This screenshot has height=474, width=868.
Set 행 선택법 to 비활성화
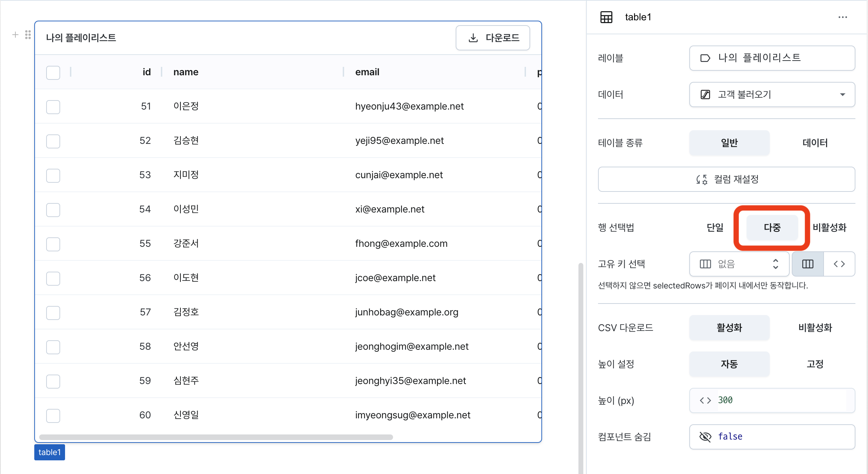(x=829, y=228)
